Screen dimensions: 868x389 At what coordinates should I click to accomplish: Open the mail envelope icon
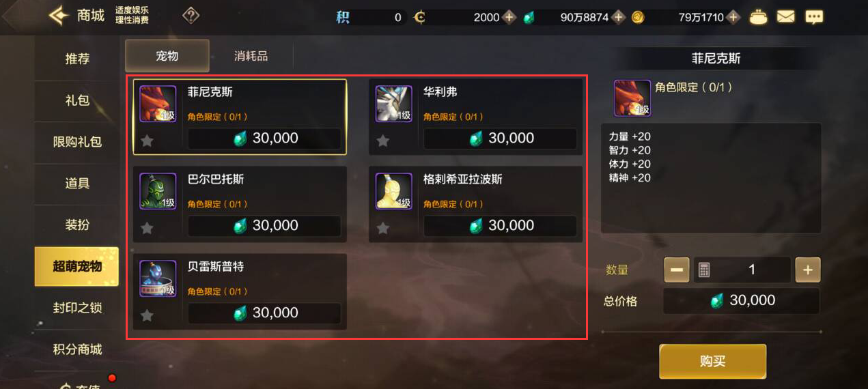pyautogui.click(x=786, y=16)
